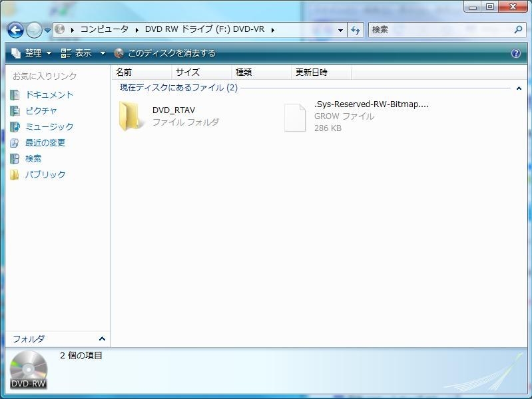Click the magnifier search icon
Screen dimensions: 532x399
point(518,30)
